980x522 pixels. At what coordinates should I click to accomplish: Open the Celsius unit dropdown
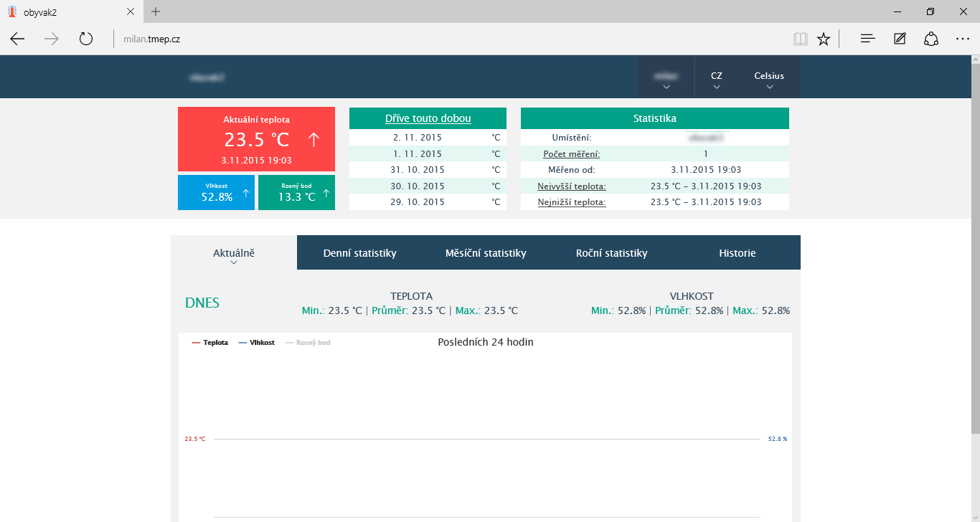(x=769, y=77)
